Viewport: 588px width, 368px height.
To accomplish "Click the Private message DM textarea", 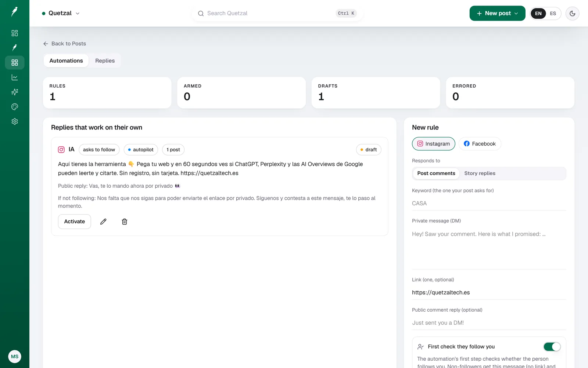I will coord(489,248).
